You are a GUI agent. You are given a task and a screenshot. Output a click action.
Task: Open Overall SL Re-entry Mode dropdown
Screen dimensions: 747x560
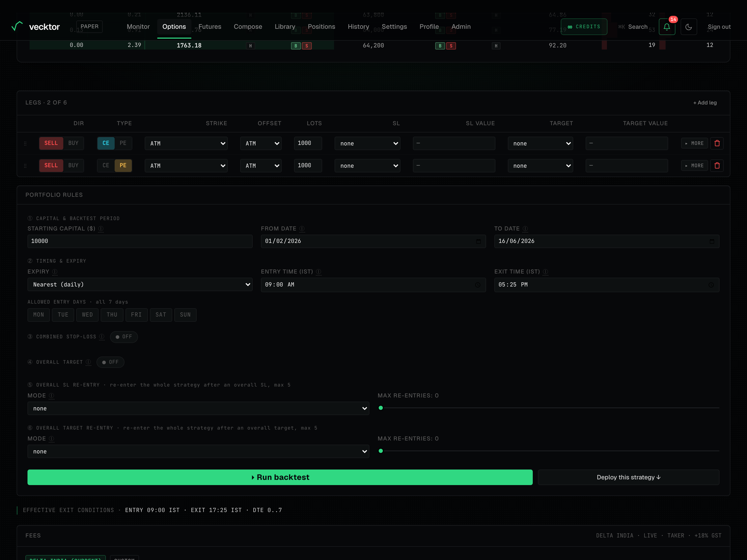pyautogui.click(x=198, y=408)
